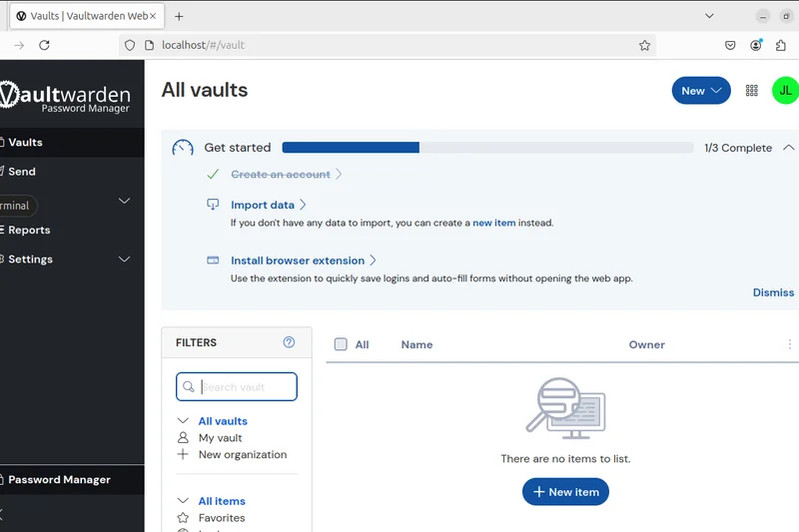Focus the Search vault field

pyautogui.click(x=245, y=387)
